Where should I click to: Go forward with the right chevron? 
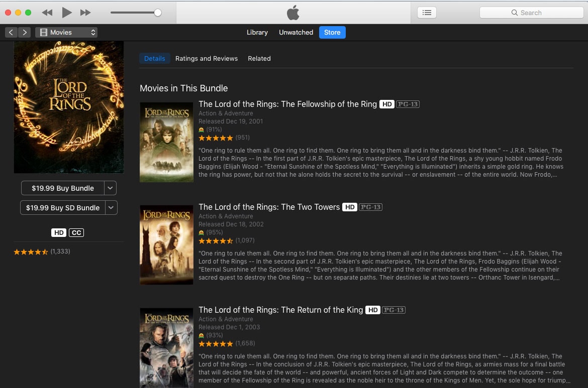(x=24, y=32)
